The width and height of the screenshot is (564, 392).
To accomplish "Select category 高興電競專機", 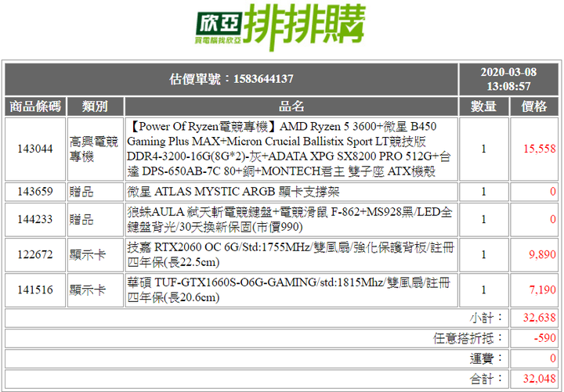I will pos(93,149).
